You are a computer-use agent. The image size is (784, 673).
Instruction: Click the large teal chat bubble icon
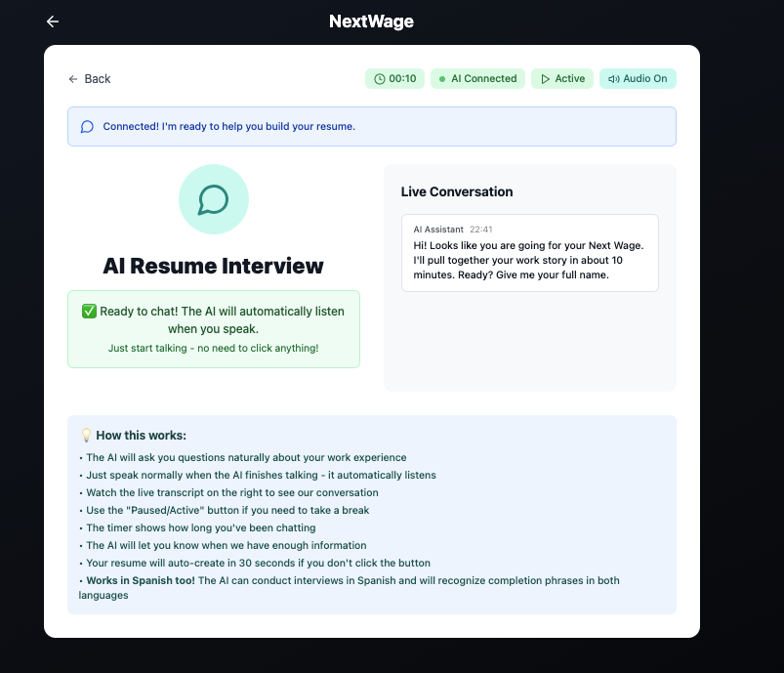(x=214, y=199)
